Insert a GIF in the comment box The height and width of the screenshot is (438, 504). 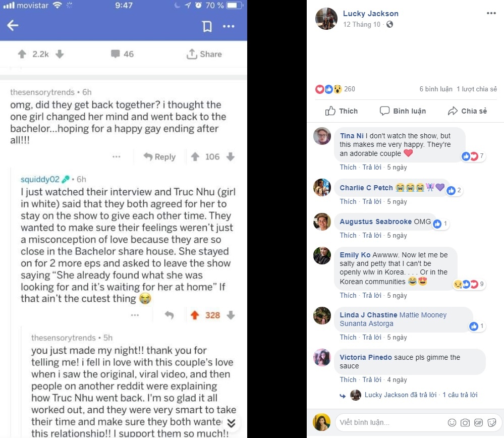478,422
